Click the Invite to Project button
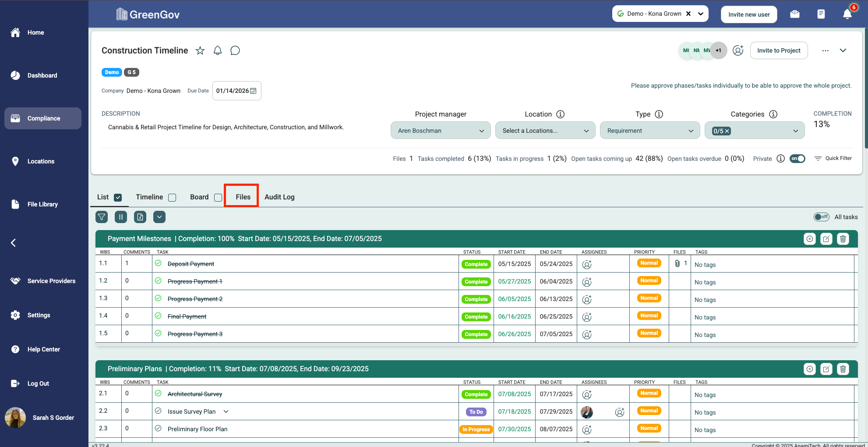Viewport: 868px width, 447px height. (x=778, y=50)
